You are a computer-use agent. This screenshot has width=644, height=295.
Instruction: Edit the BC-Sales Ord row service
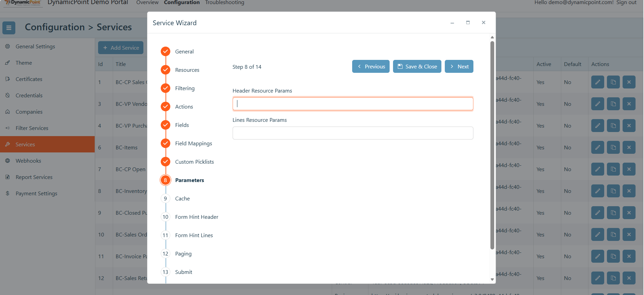[598, 234]
